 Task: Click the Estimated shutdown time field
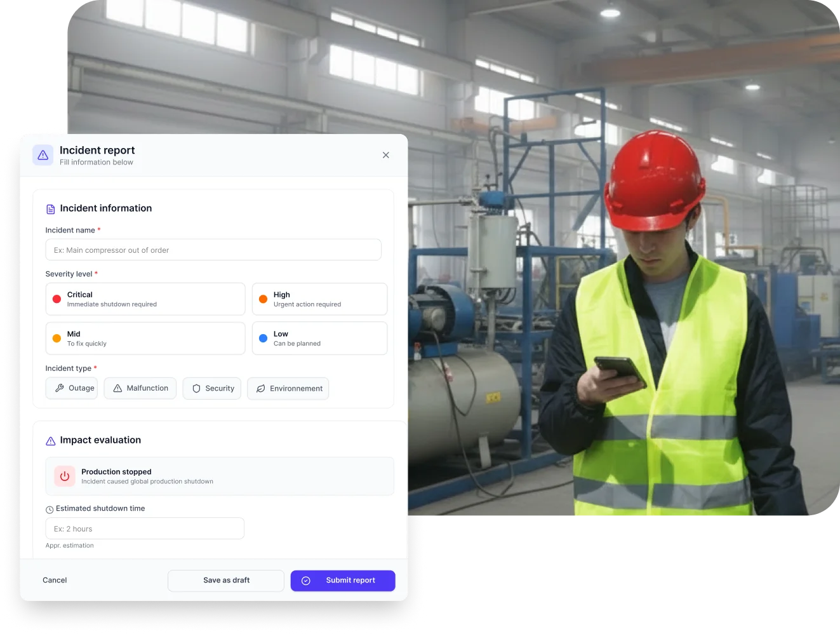pos(145,529)
